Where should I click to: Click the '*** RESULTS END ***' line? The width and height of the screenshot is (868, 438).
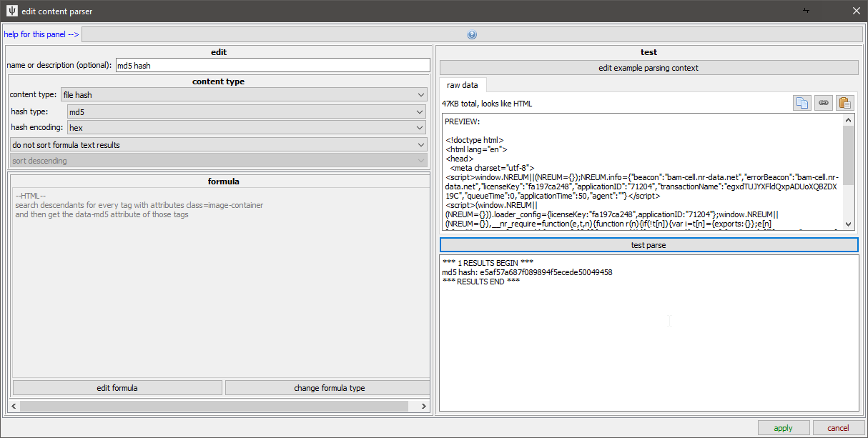481,281
